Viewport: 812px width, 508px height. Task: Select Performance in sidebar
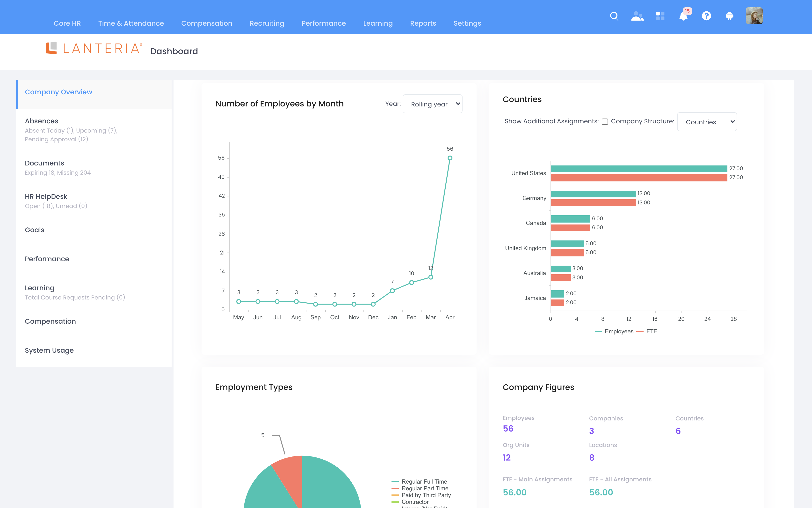94,259
